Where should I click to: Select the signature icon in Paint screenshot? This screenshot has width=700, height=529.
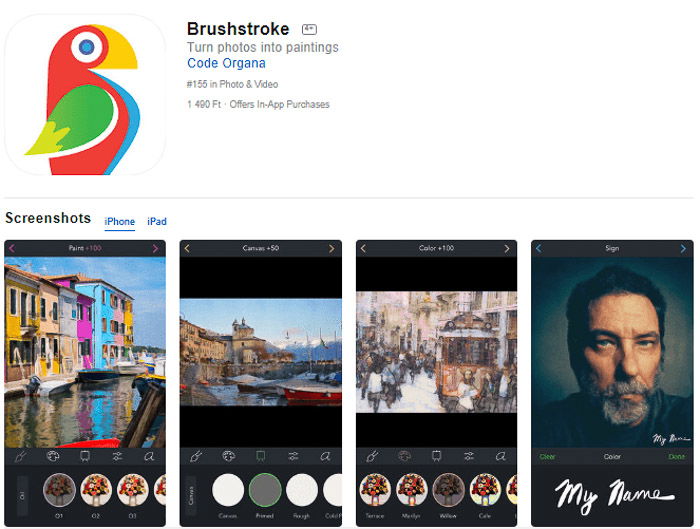[x=149, y=456]
